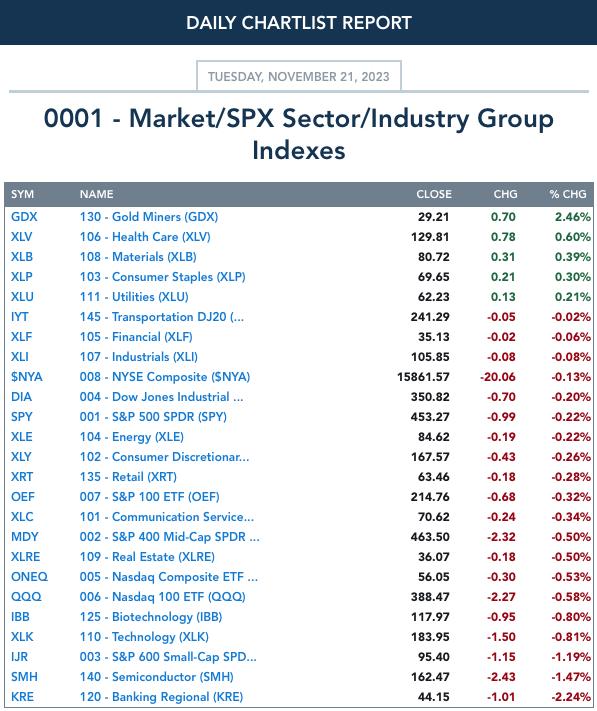View 109 - Real Estate (XLRE) chart
This screenshot has width=597, height=711.
[x=147, y=556]
